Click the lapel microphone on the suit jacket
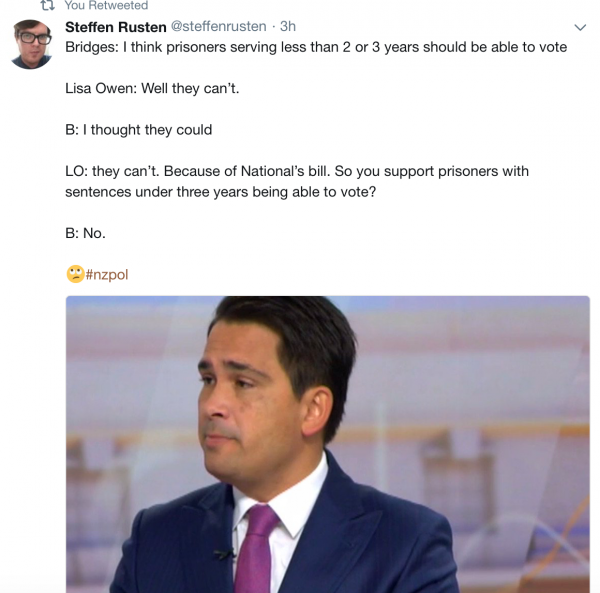Screen dimensions: 600x593 pos(225,553)
